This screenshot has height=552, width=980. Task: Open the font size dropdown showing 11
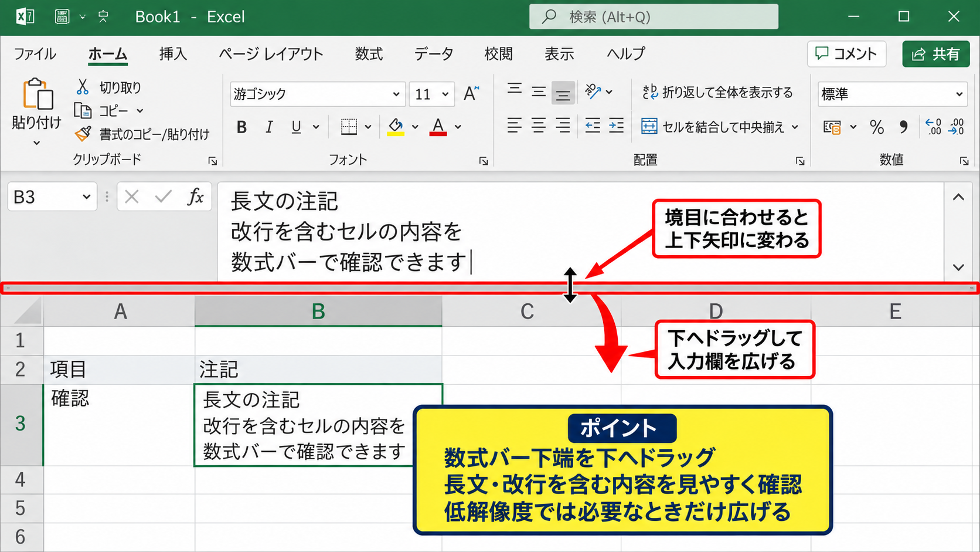(x=445, y=94)
